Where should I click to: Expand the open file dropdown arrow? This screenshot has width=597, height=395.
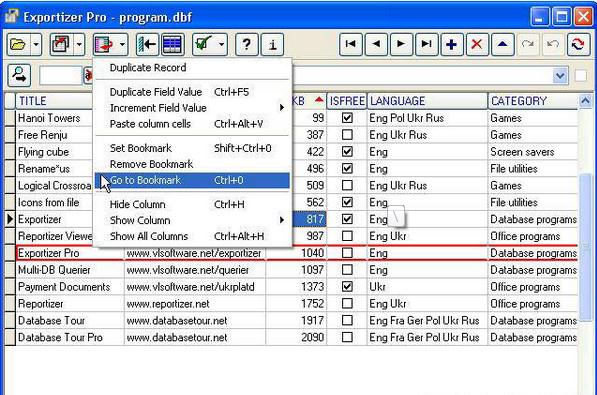pos(36,45)
